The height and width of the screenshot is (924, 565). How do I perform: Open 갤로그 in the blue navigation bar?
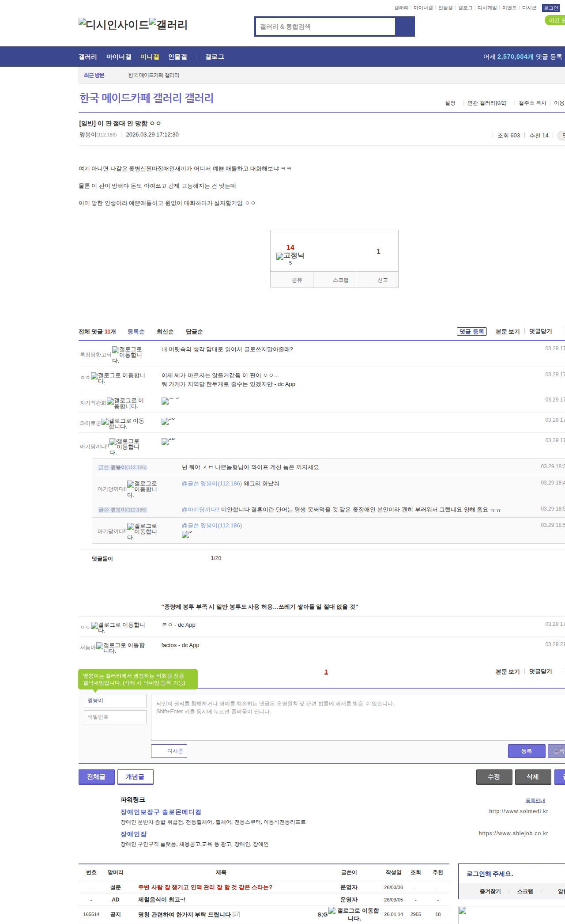pos(215,57)
